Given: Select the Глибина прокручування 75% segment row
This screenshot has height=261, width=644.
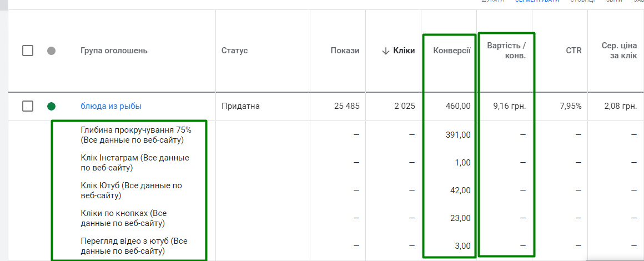Looking at the screenshot, I should (135, 135).
